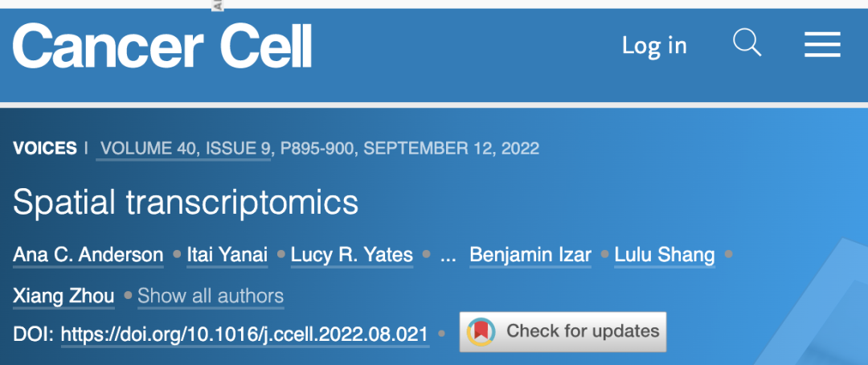
Task: Click the Check for updates button
Action: (563, 332)
